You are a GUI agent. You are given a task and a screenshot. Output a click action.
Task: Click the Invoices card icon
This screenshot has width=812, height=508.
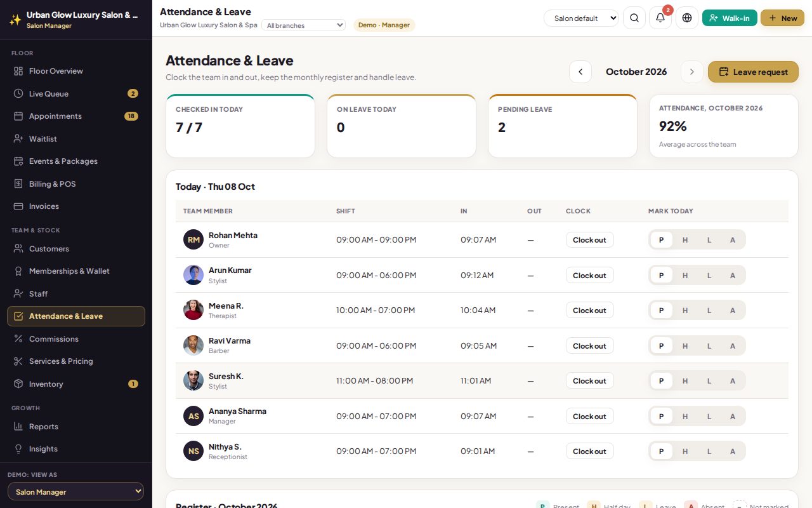tap(18, 206)
